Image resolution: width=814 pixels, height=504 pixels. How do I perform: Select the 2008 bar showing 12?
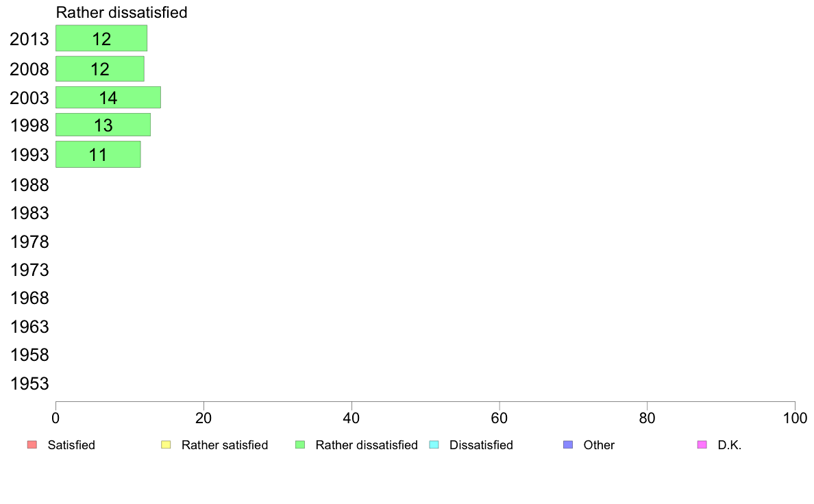click(99, 68)
